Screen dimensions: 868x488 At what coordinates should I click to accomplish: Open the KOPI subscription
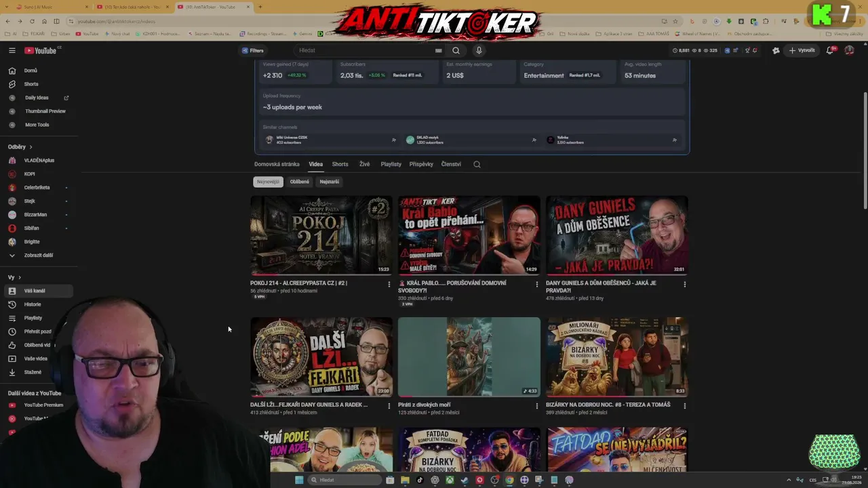pos(37,174)
